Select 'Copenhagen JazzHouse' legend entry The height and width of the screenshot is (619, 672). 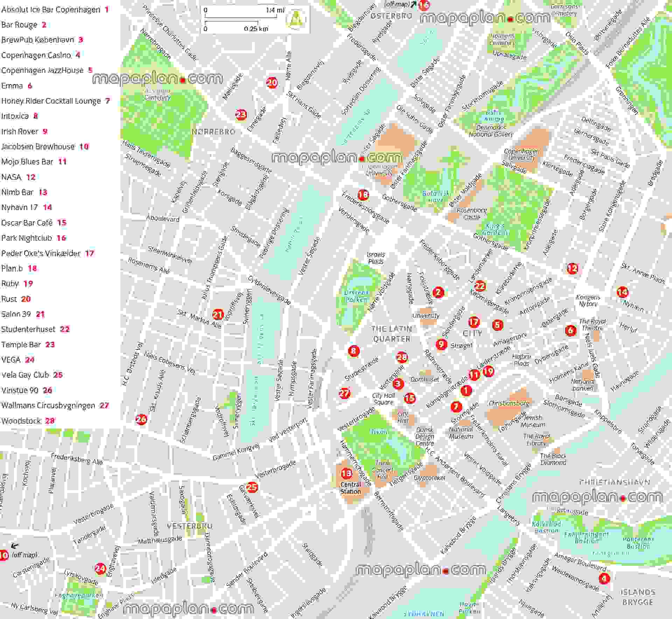[47, 70]
